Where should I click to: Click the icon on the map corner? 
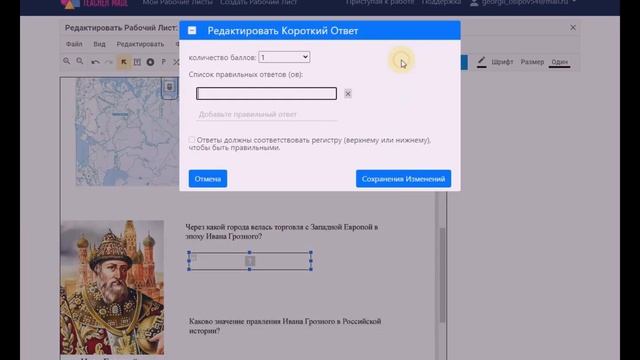coord(170,87)
